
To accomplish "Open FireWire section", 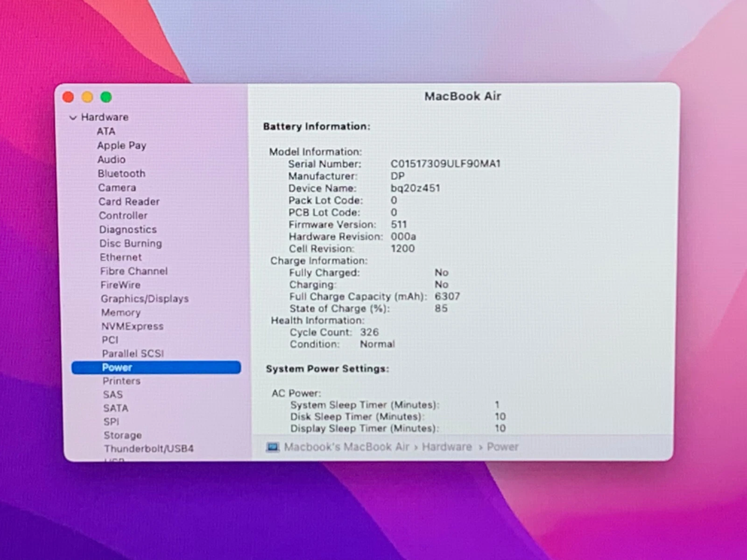I will pos(120,285).
